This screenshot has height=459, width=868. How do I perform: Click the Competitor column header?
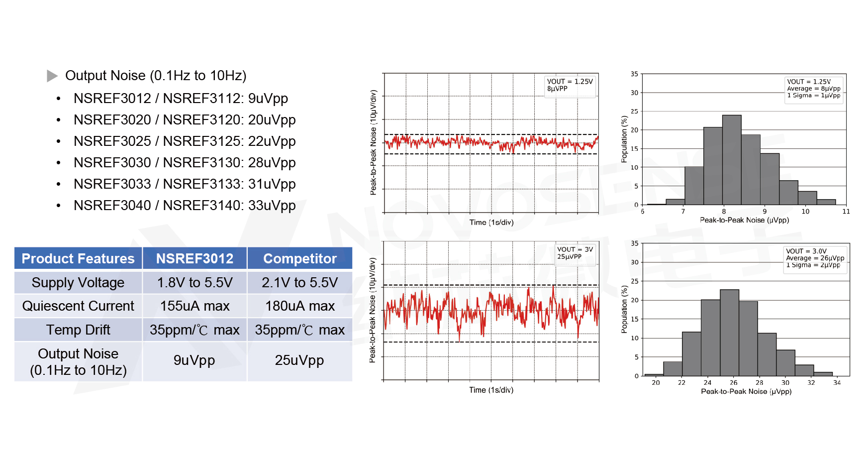coord(300,259)
